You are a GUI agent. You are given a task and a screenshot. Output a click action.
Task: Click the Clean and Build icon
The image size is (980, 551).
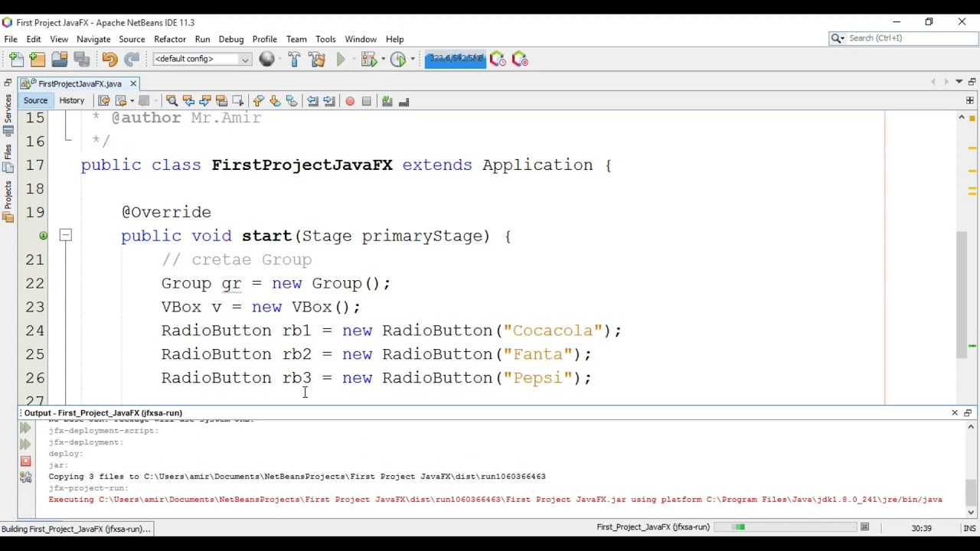[x=317, y=59]
